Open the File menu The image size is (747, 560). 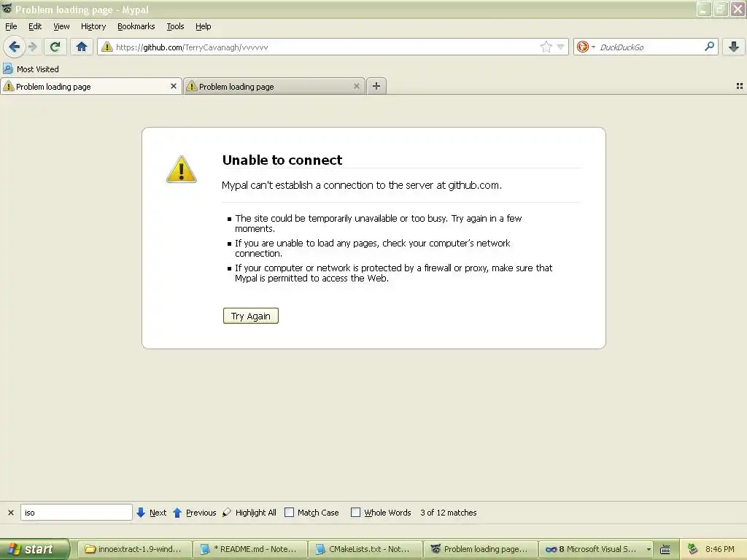coord(11,26)
